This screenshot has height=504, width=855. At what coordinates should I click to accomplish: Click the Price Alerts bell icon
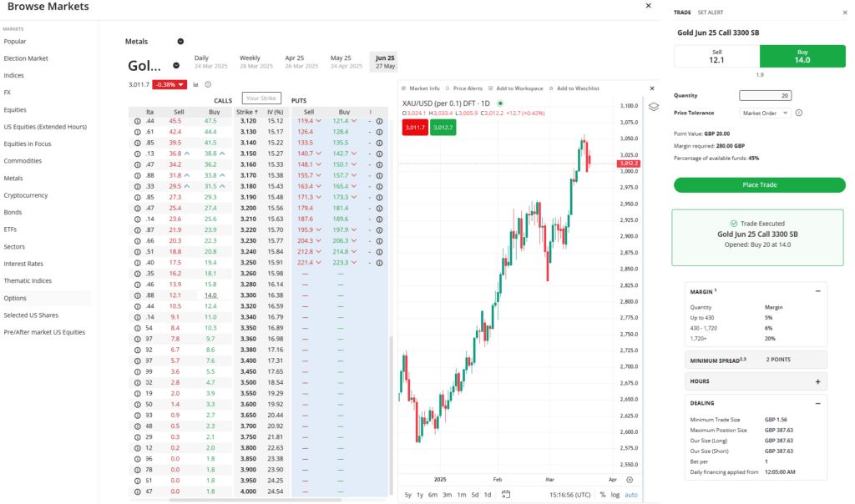tap(448, 88)
